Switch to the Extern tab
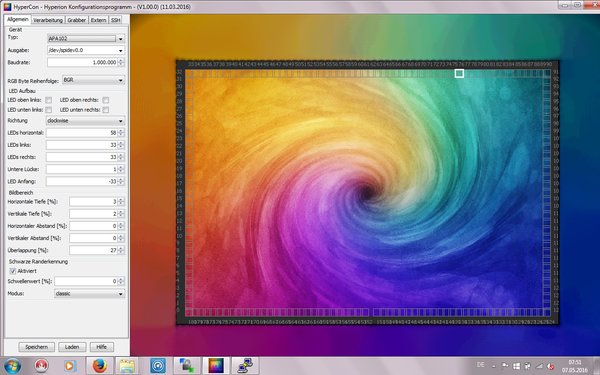Viewport: 600px width, 375px height. [x=98, y=20]
